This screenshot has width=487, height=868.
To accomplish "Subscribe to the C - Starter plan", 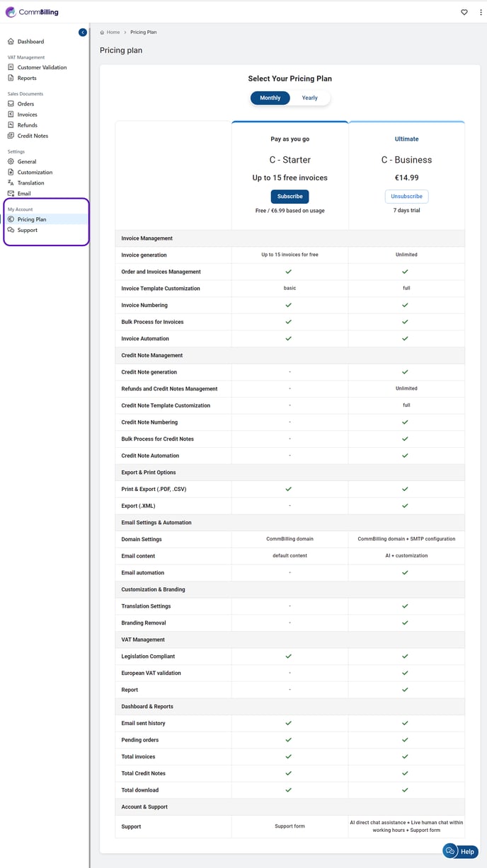I will 290,197.
